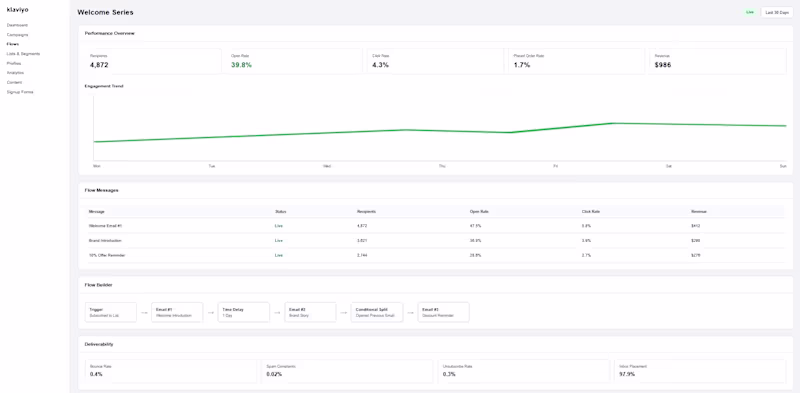Click the klaviyo logo

(17, 10)
